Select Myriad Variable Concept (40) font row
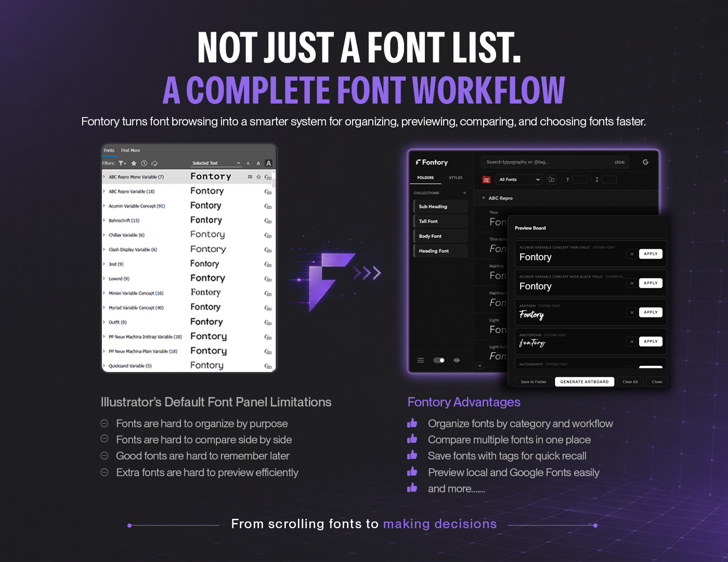Viewport: 728px width, 562px height. click(187, 308)
